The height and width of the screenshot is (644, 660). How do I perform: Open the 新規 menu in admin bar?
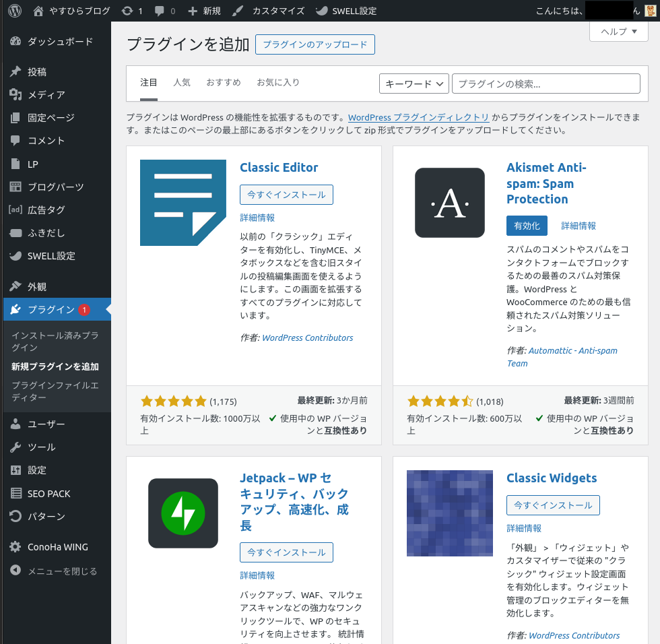(203, 11)
